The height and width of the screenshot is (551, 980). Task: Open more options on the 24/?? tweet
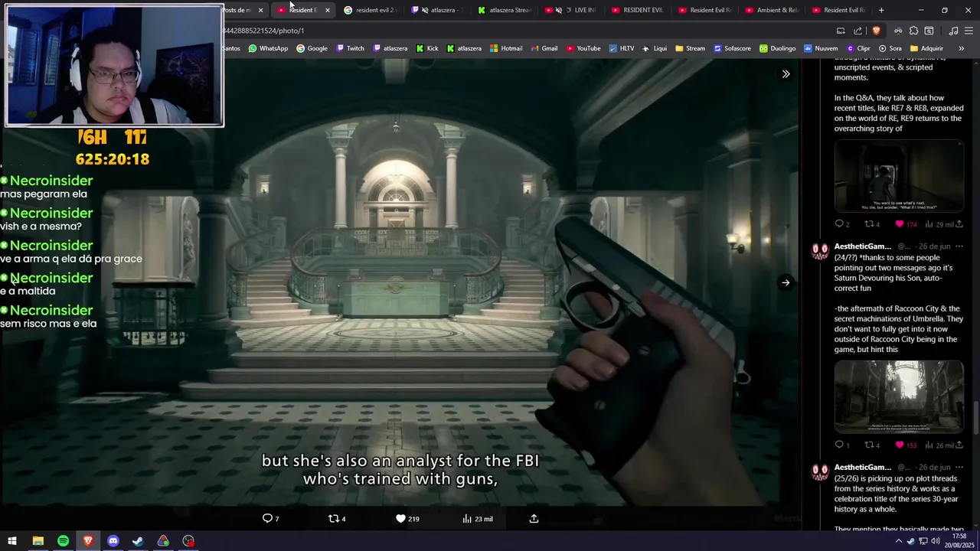(959, 246)
